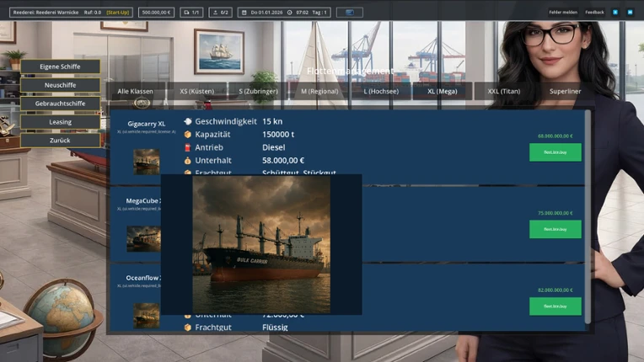Click the Reederei Warnicke company info box
644x362 pixels.
71,13
